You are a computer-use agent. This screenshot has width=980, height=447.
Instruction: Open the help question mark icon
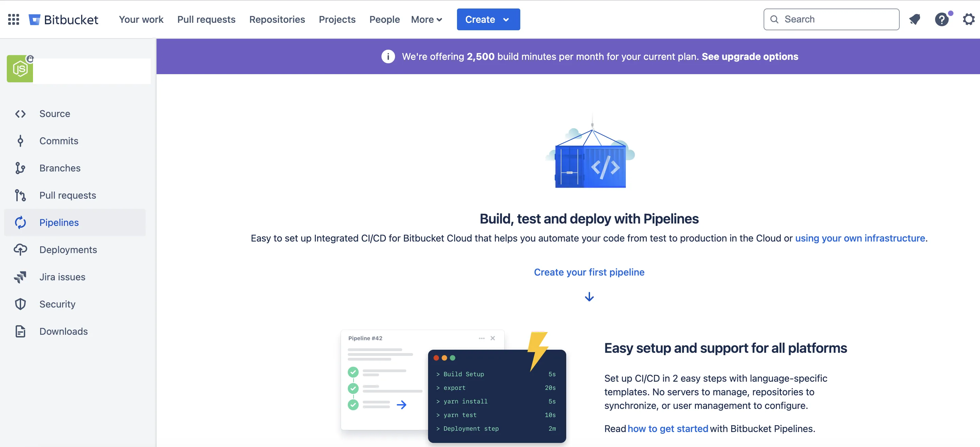tap(942, 19)
